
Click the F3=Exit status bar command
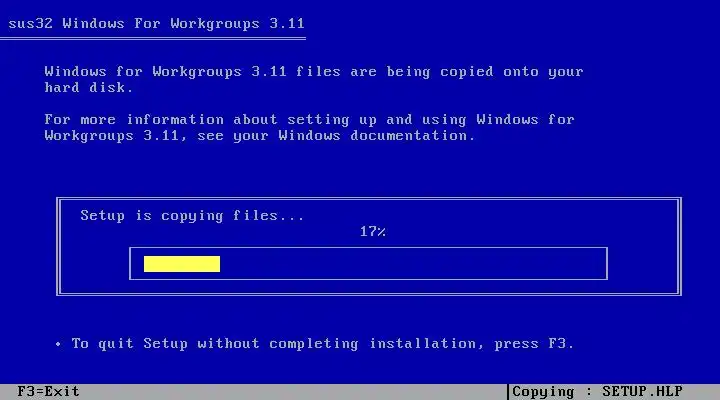click(48, 392)
